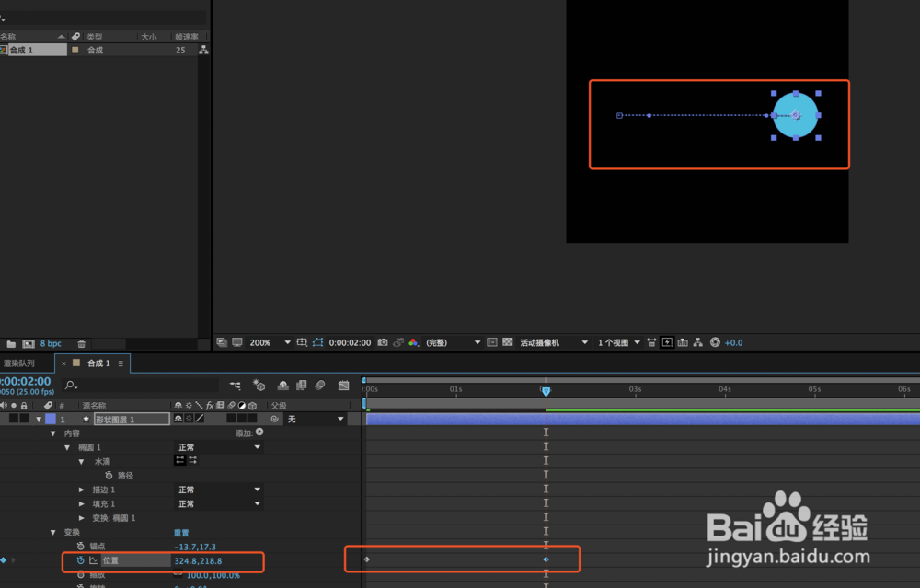Click the parent pick whip spiral icon
This screenshot has width=920, height=588.
coord(274,419)
